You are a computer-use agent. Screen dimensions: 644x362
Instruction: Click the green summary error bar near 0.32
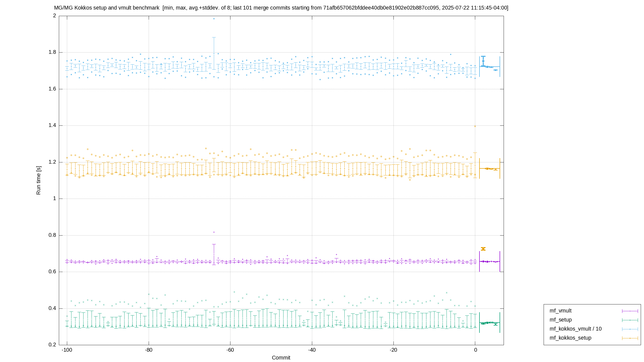490,323
